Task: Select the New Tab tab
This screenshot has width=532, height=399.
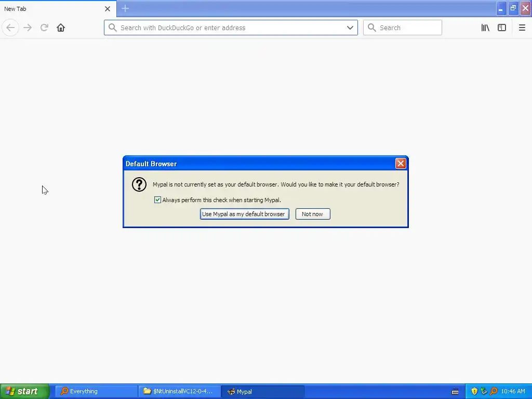Action: 58,9
